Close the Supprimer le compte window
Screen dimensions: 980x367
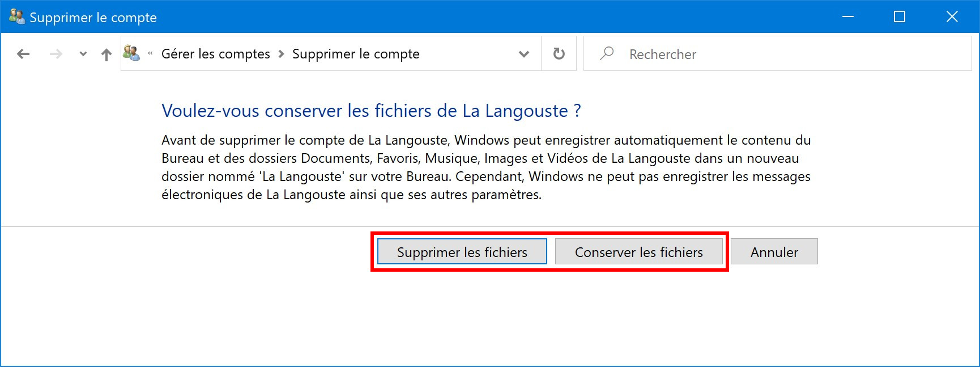click(952, 16)
